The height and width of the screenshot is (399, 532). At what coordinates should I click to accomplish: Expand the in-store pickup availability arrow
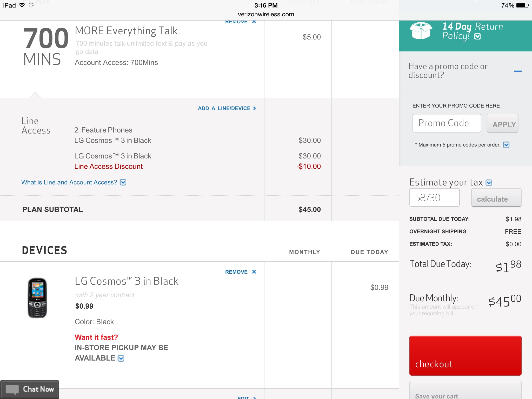coord(121,358)
